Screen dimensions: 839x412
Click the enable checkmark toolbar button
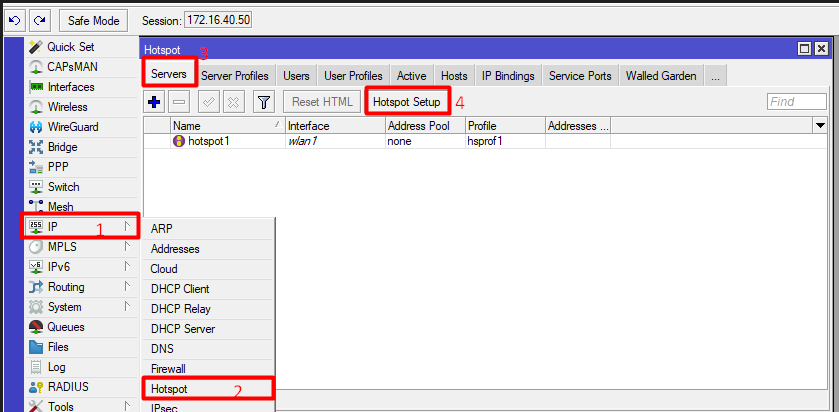(x=209, y=102)
